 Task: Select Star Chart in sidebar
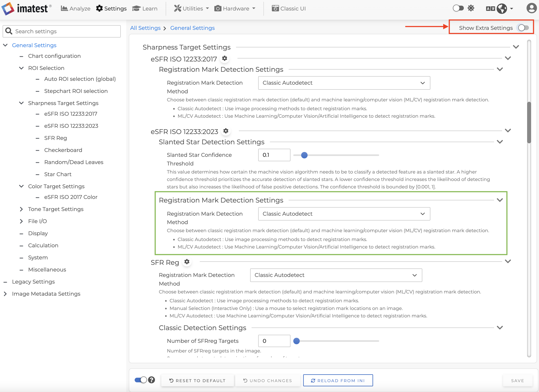58,174
